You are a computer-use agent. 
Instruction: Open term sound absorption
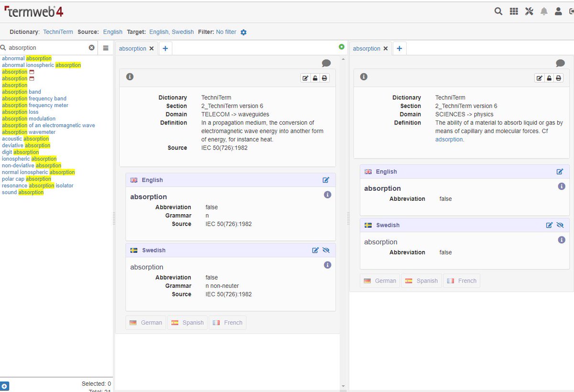[22, 192]
